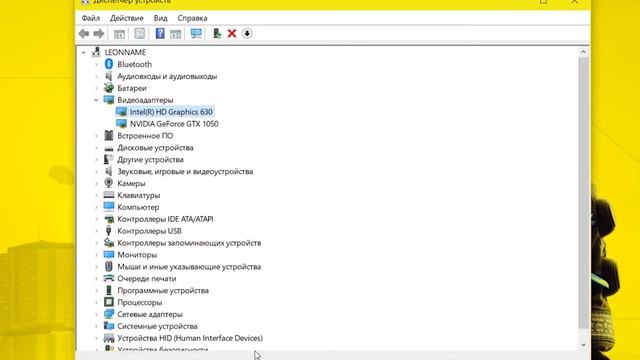Click the scrollbar down arrow

583,345
